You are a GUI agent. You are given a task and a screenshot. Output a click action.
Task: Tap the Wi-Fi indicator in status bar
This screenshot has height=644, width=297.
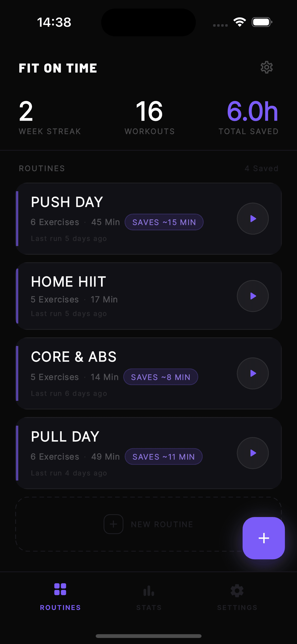click(x=239, y=22)
